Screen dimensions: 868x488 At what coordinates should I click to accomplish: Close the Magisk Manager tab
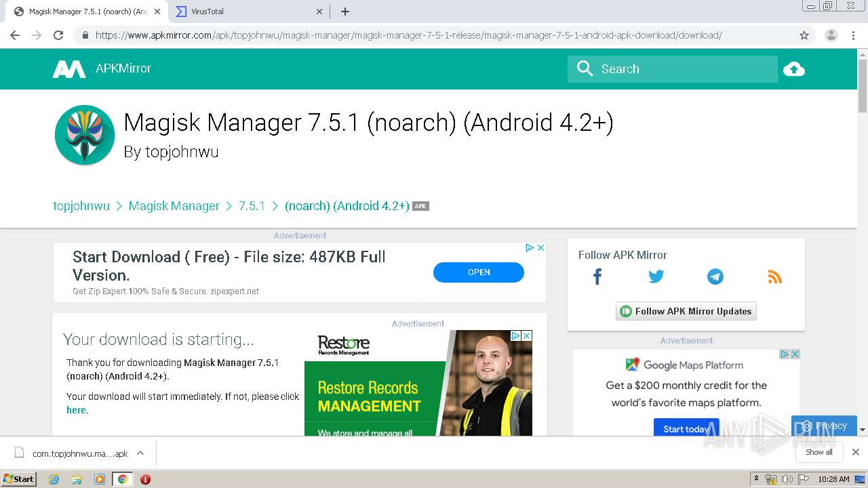tap(157, 12)
